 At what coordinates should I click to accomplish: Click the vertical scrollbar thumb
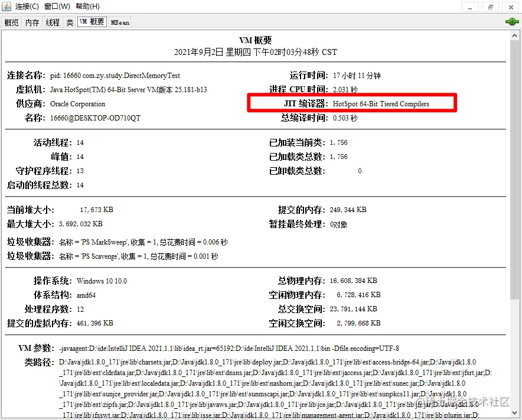click(514, 170)
